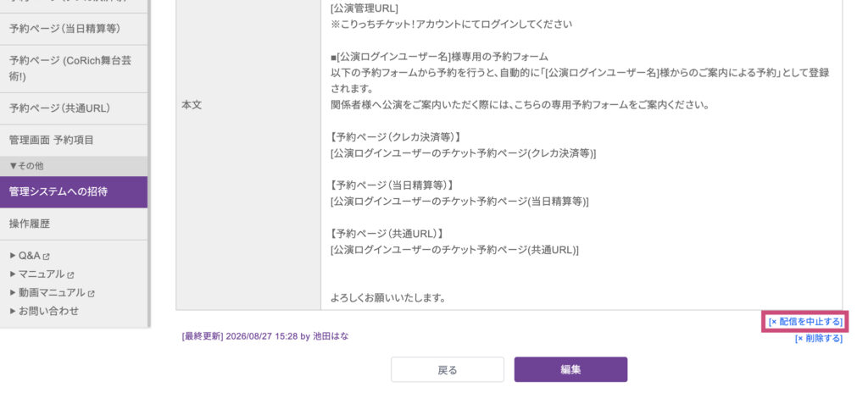This screenshot has width=868, height=415.
Task: Open 予約ページ (CoRich舞台芸術!) sidebar item
Action: pyautogui.click(x=74, y=69)
